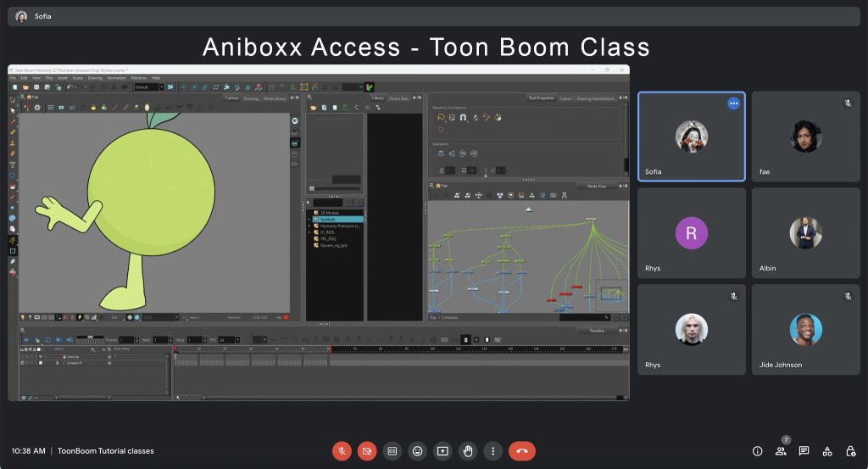The height and width of the screenshot is (469, 868).
Task: Show the grid in Camera view
Action: [50, 108]
